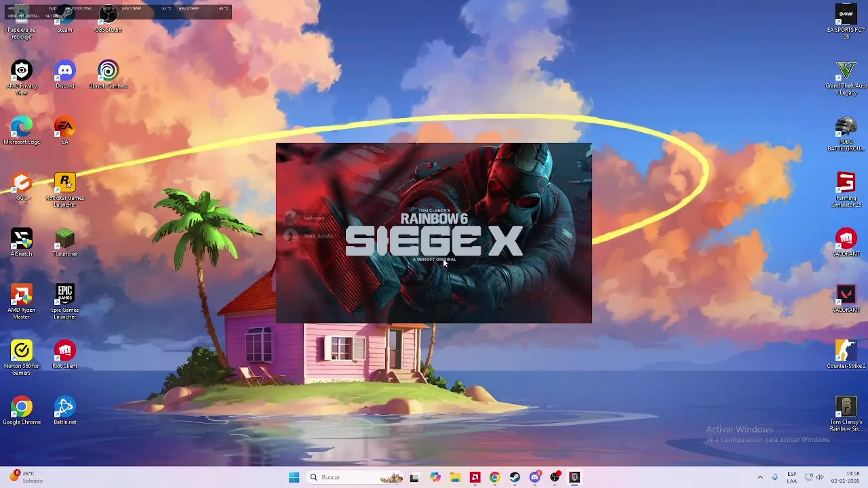The image size is (868, 488).
Task: Select the AISnatch desktop shortcut
Action: (x=22, y=243)
